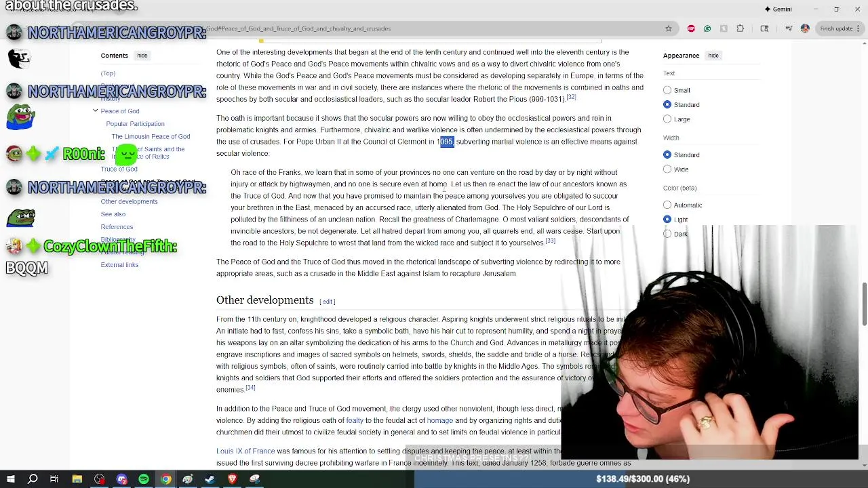Open the Louis IX of France link
Screen dimensions: 868x488
click(245, 451)
